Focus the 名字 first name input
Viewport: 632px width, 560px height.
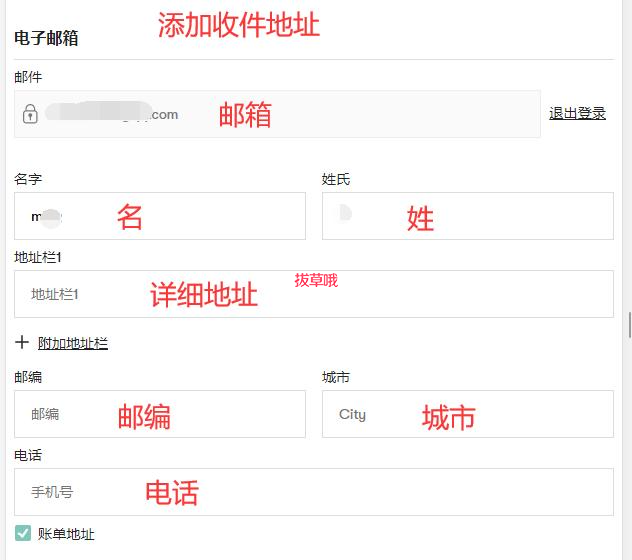pyautogui.click(x=160, y=216)
